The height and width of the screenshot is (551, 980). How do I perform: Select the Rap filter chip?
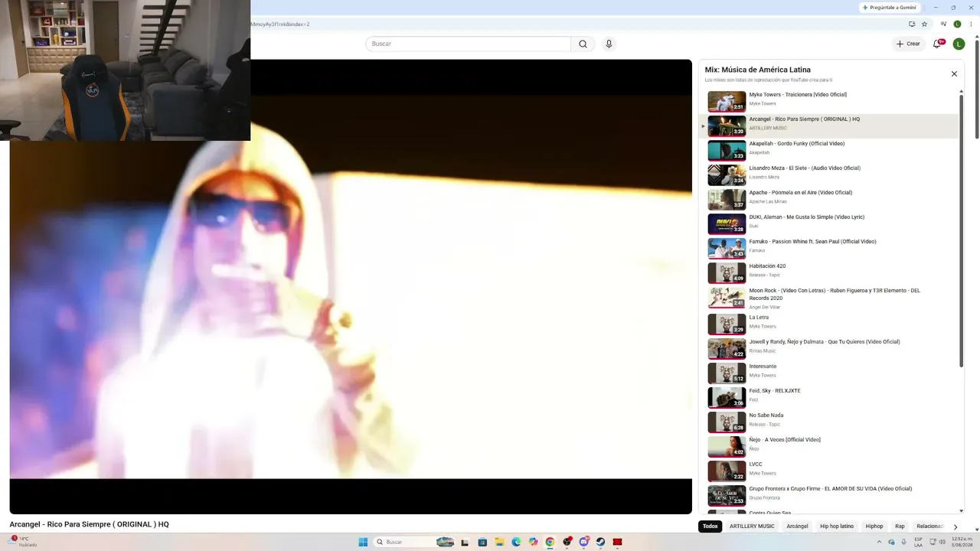900,527
